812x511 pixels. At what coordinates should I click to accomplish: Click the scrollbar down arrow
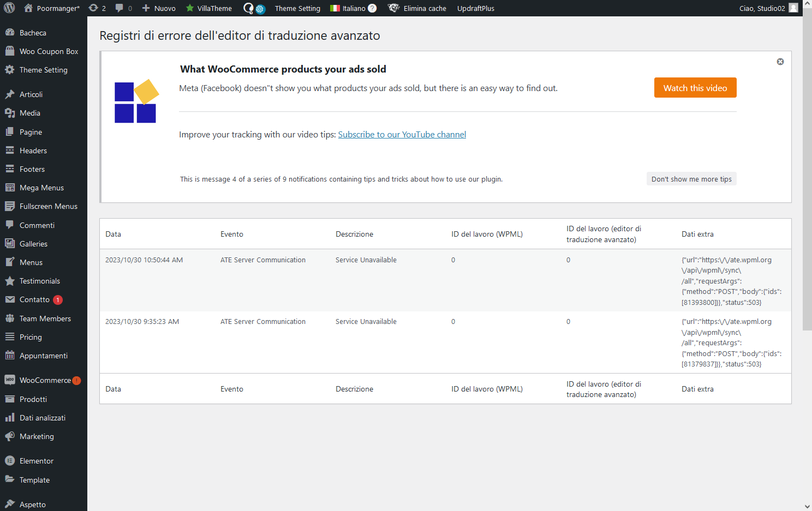(x=807, y=507)
